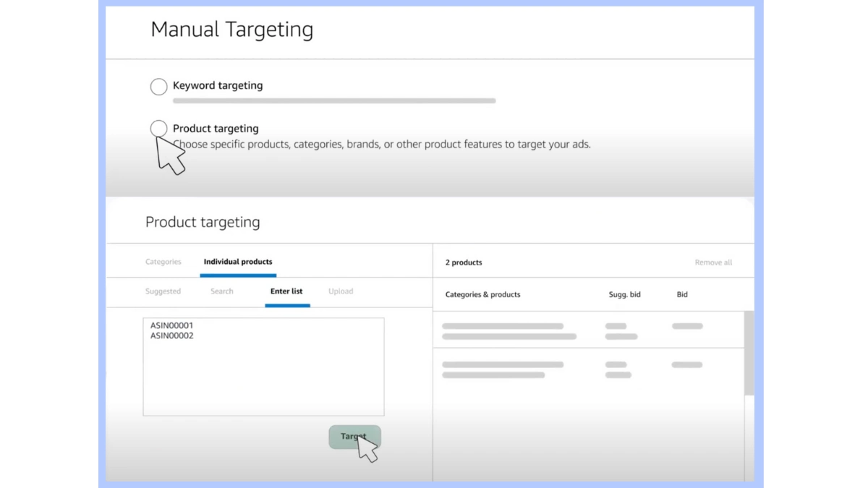Open the Individual products tab
868x488 pixels.
(x=238, y=262)
